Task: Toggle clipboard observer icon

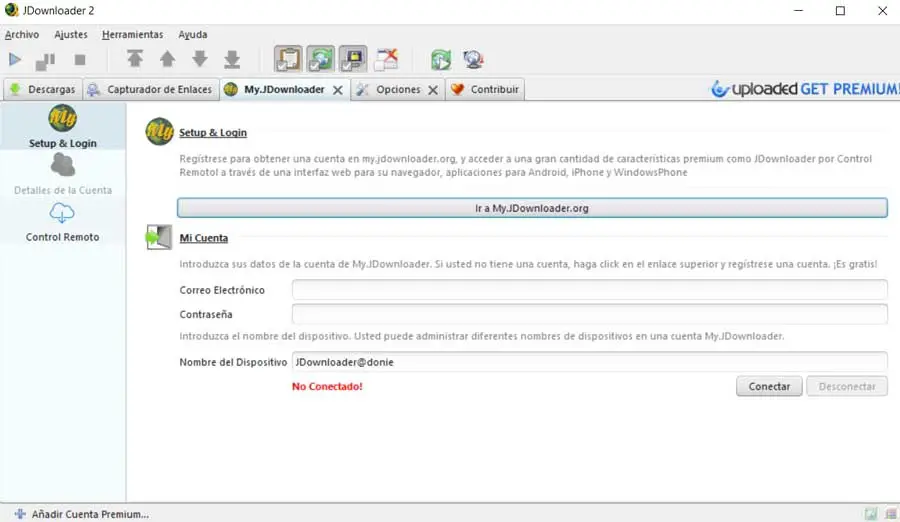Action: tap(288, 59)
